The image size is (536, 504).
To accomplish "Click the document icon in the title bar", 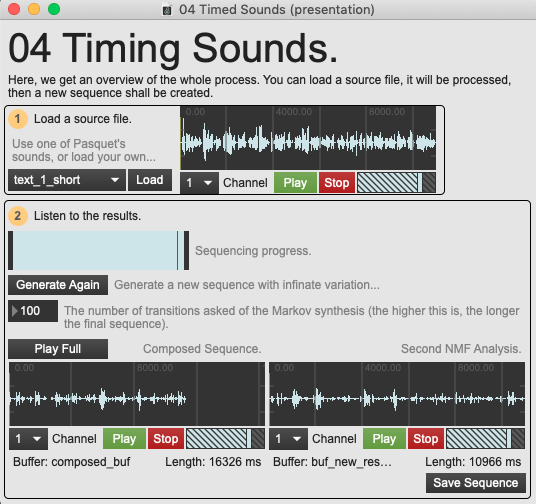I will click(x=167, y=10).
